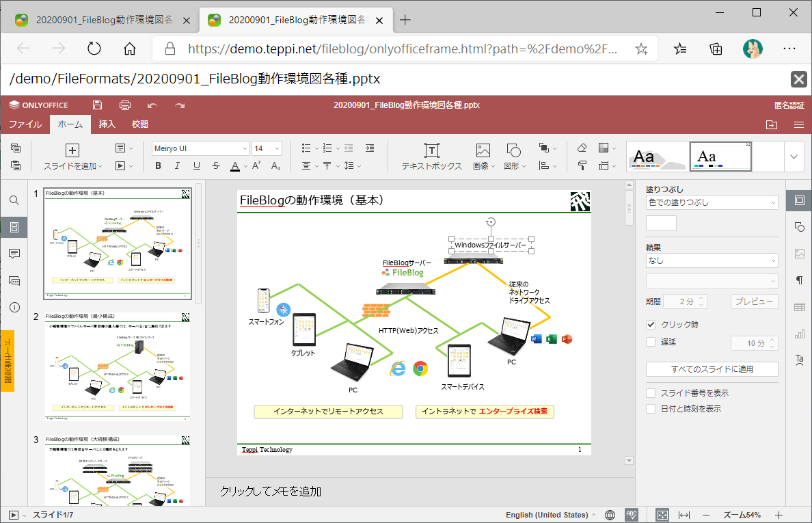
Task: Open file location icon in tab bar
Action: point(772,125)
